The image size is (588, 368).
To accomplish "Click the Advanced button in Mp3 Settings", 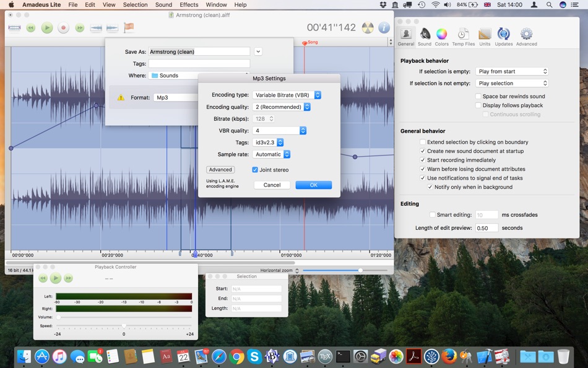I will point(220,169).
